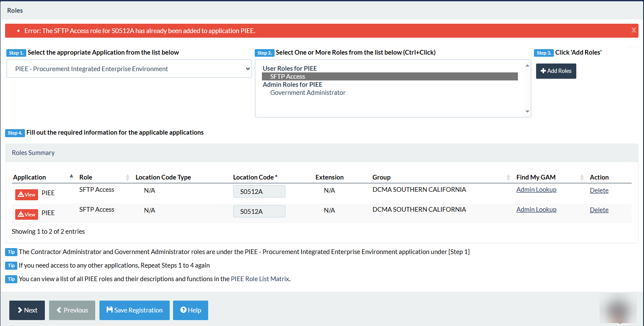Click the Location Code Type column header
This screenshot has width=644, height=326.
click(x=163, y=177)
